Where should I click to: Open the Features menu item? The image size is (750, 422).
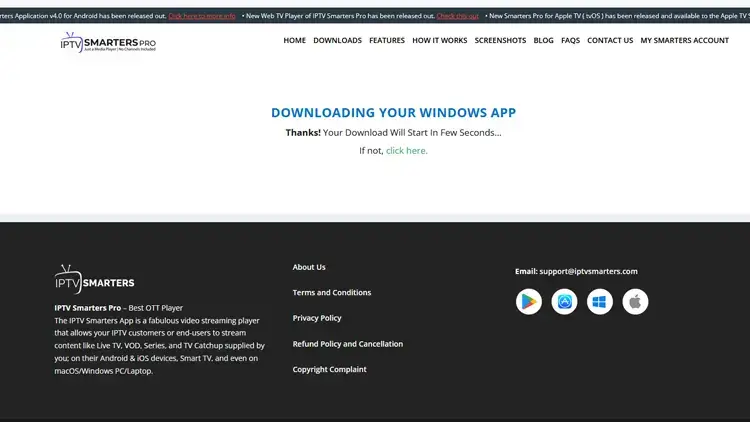tap(386, 40)
